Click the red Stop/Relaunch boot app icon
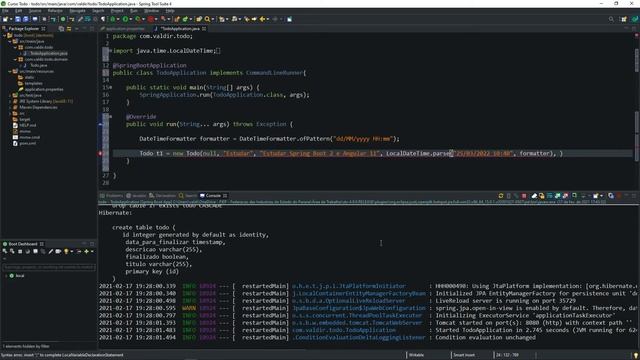 click(151, 19)
